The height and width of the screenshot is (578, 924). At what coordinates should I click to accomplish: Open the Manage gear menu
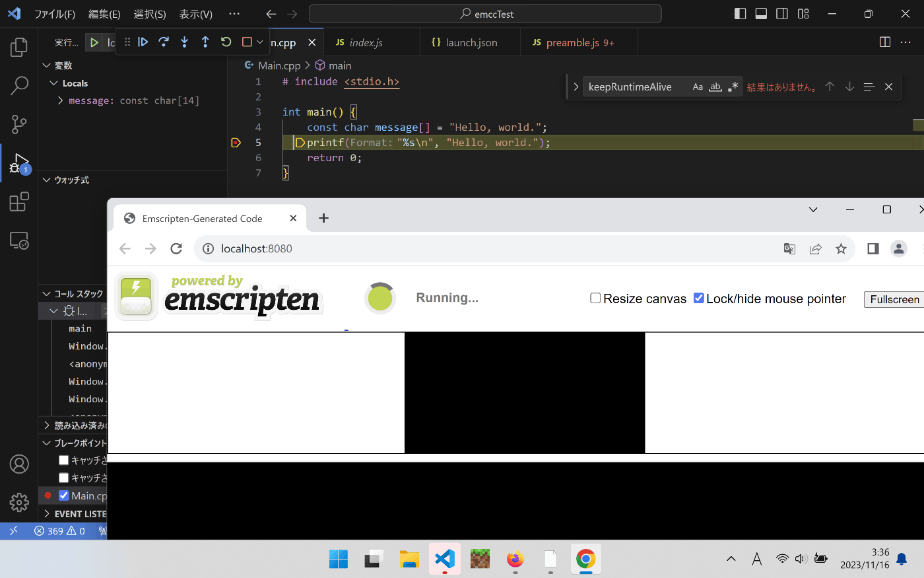coord(19,503)
